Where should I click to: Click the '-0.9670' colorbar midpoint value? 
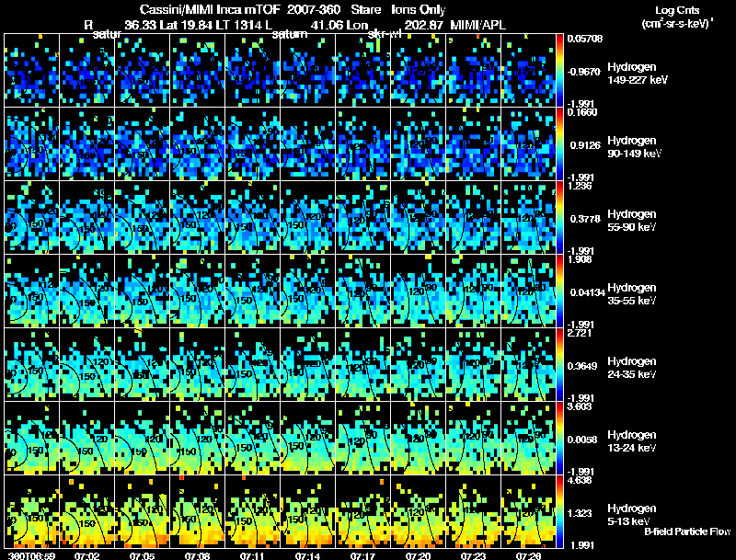(x=584, y=72)
